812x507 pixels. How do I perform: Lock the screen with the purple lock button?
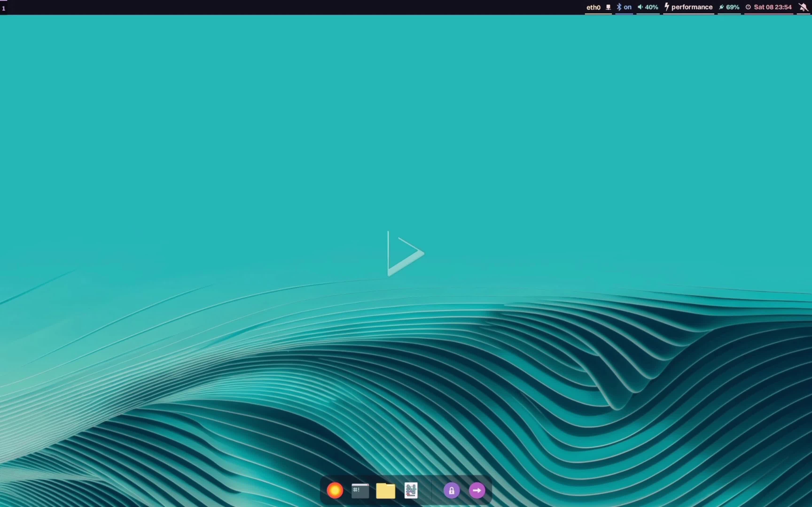pyautogui.click(x=451, y=490)
